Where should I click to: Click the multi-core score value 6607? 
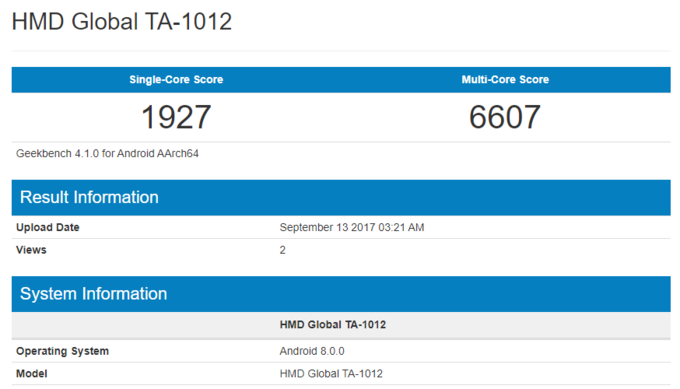point(505,117)
